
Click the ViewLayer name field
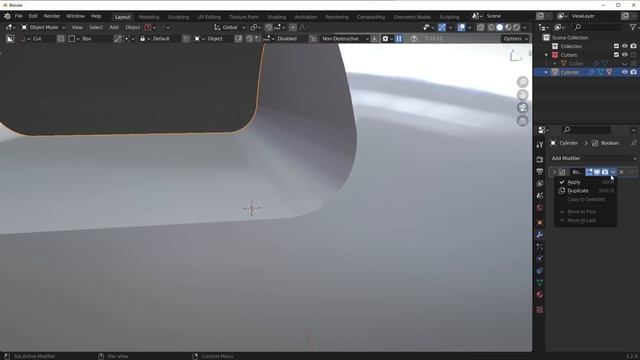(595, 16)
